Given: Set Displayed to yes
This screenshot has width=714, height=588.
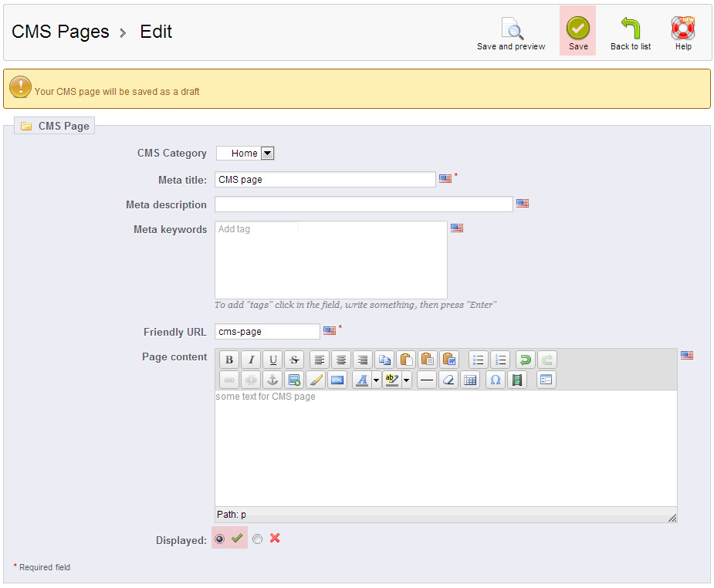Looking at the screenshot, I should (220, 539).
